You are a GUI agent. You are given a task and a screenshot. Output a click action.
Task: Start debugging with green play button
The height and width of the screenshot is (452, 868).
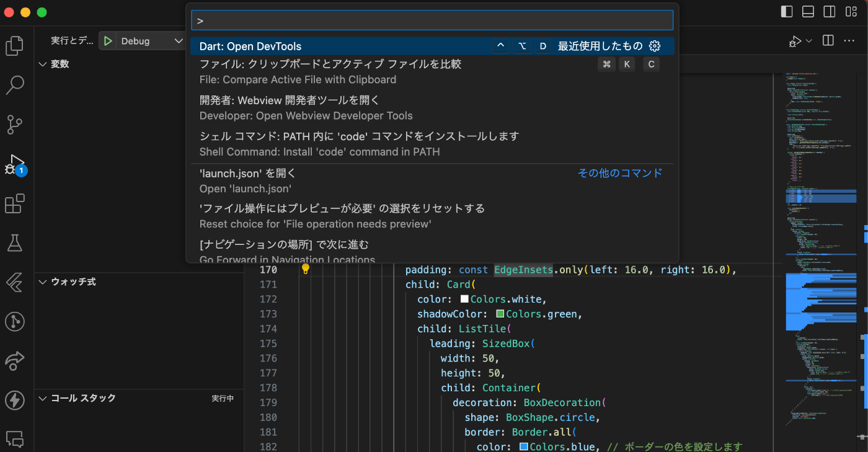(108, 41)
